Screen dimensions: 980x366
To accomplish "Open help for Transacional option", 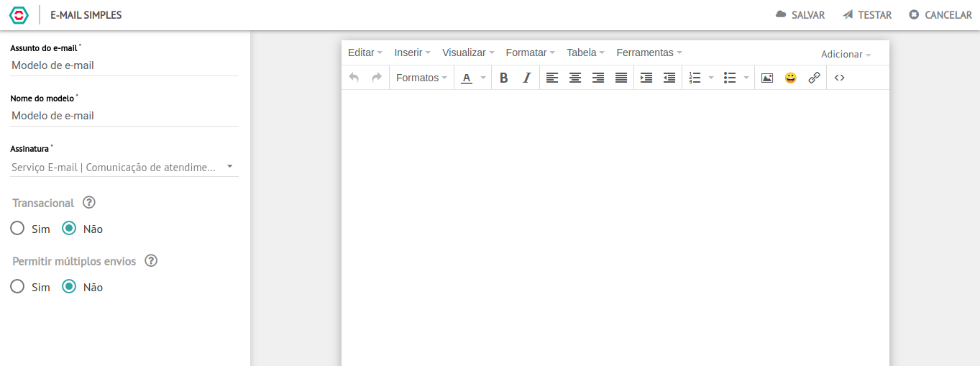I will 89,203.
